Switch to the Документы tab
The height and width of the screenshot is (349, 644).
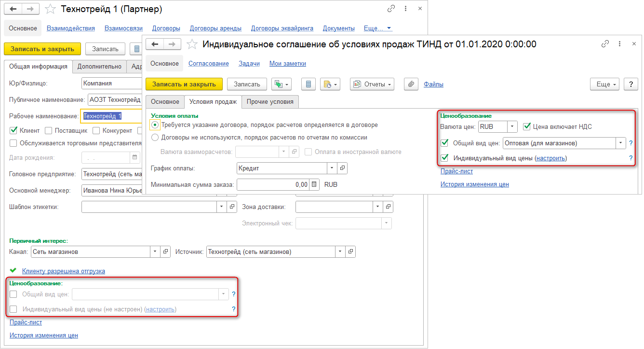click(x=339, y=28)
